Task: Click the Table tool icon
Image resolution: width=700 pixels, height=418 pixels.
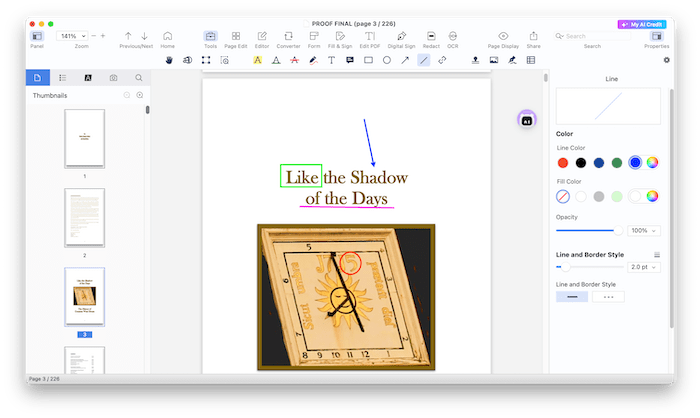Action: coord(531,60)
